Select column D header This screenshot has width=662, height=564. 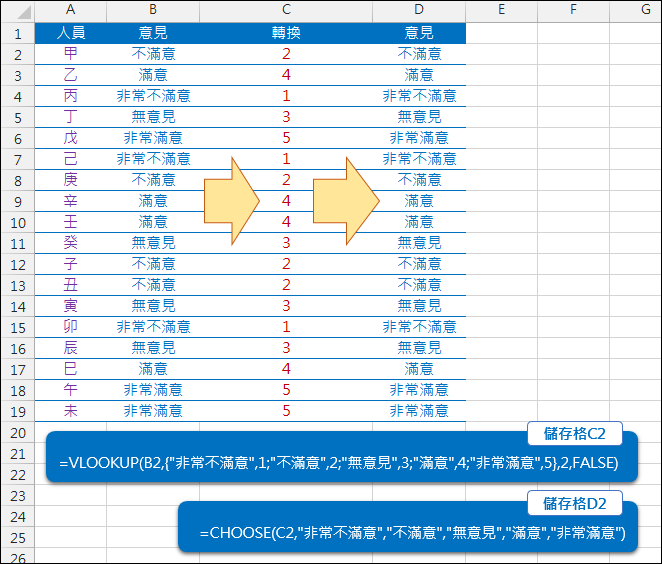point(419,11)
